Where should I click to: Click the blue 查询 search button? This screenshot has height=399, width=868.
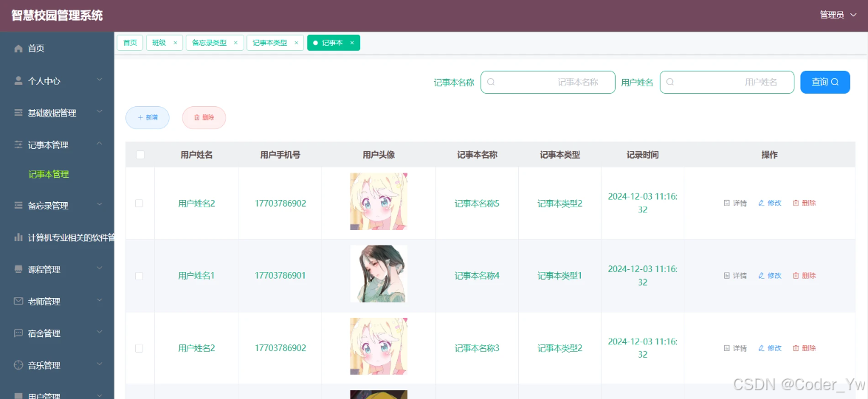coord(825,82)
